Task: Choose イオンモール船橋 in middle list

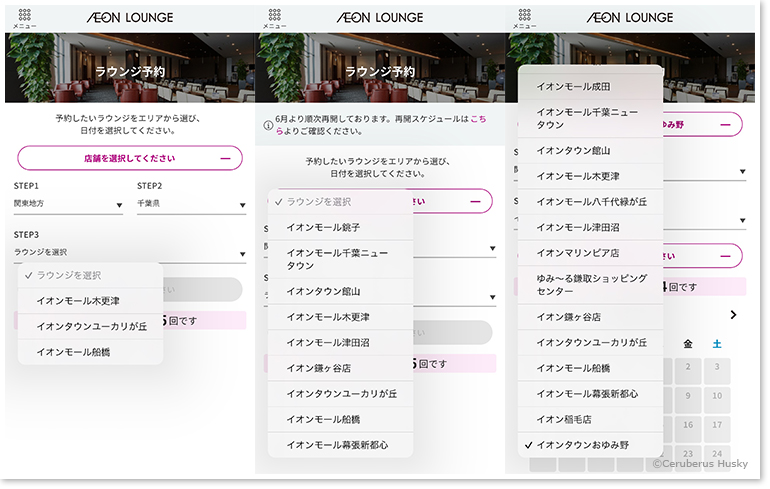Action: (340, 419)
